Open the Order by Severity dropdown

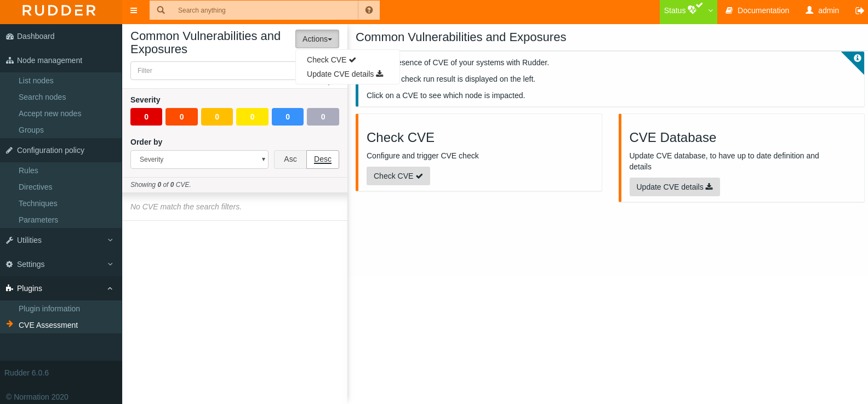[199, 160]
